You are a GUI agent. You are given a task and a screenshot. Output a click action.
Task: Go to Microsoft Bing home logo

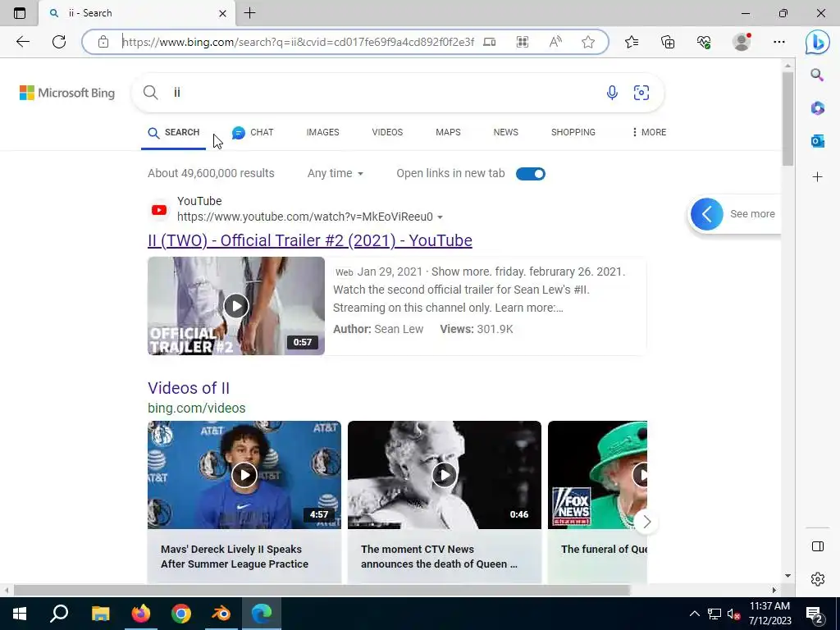[67, 93]
